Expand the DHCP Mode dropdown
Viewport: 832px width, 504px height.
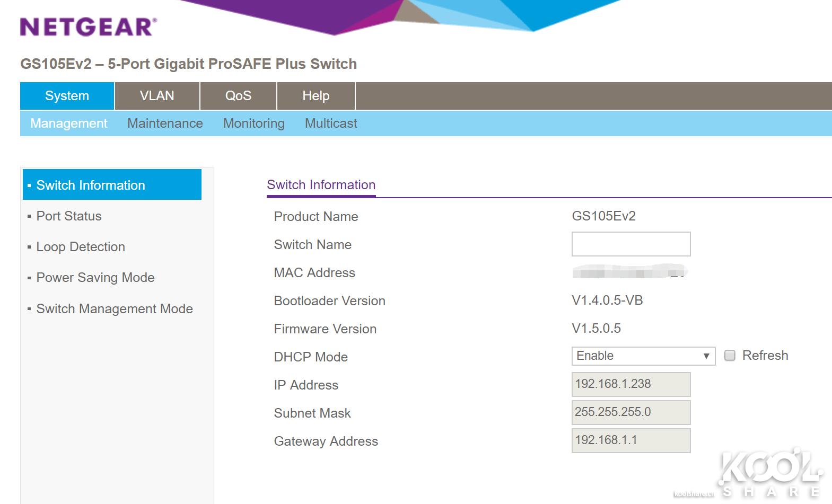(643, 356)
